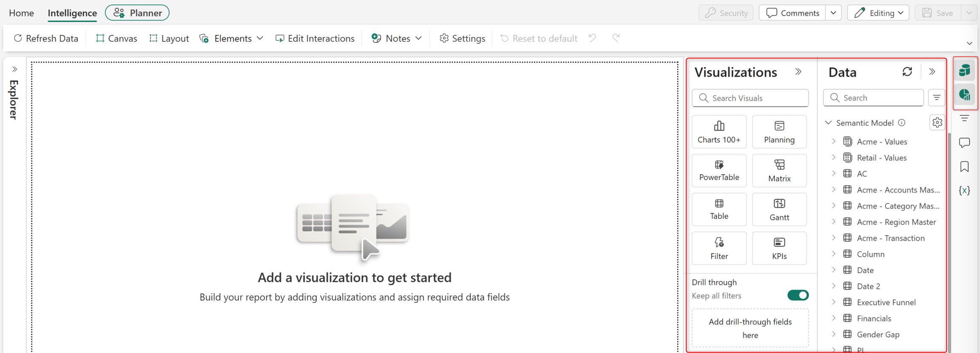Open the comments pane icon in sidebar
980x353 pixels.
click(964, 142)
